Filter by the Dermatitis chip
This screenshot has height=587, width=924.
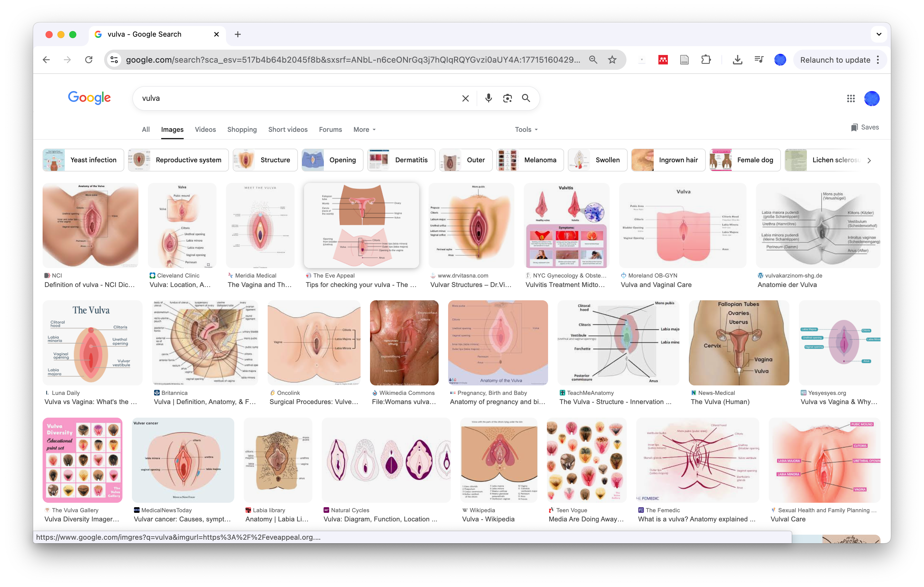tap(401, 160)
